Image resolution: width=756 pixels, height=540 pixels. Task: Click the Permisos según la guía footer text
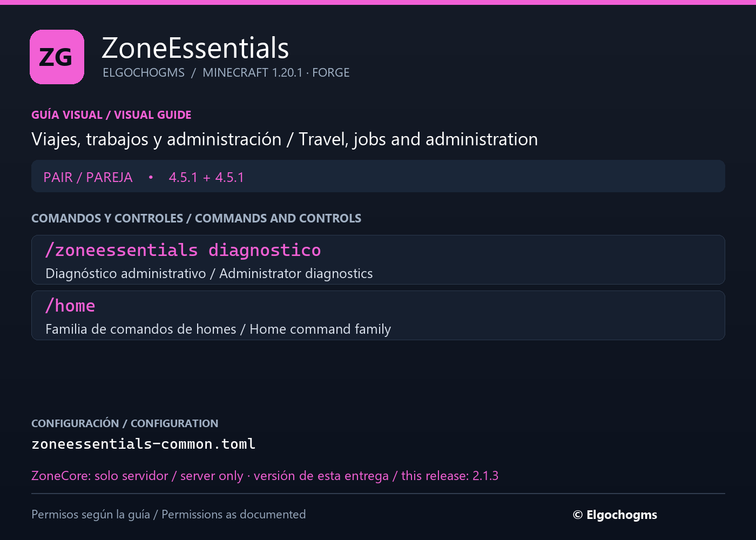[x=168, y=515]
